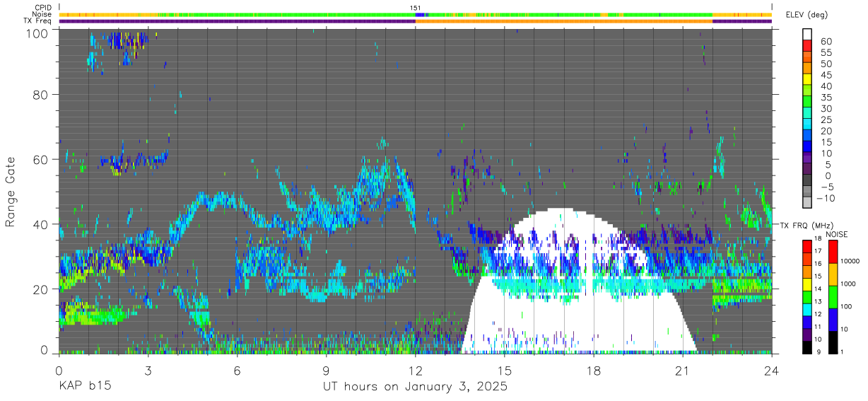
Task: Click the '9' hour tick on UT axis
Action: (327, 371)
